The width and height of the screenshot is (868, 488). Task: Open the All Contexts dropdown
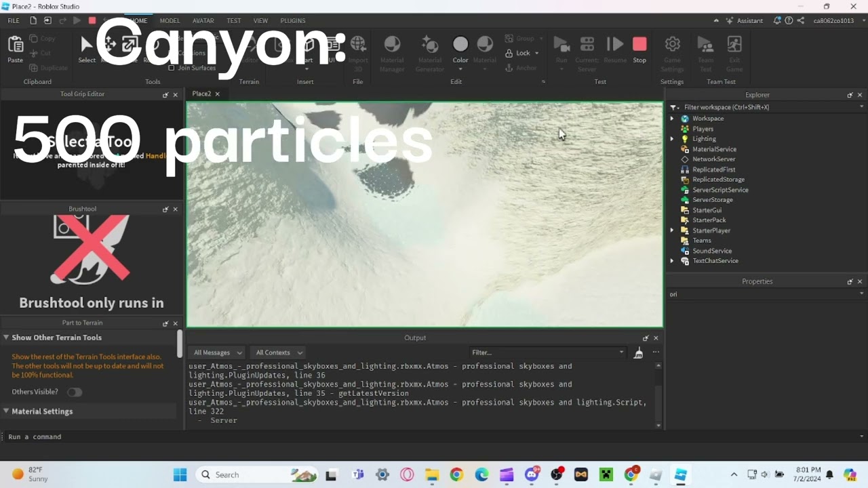[x=279, y=352]
